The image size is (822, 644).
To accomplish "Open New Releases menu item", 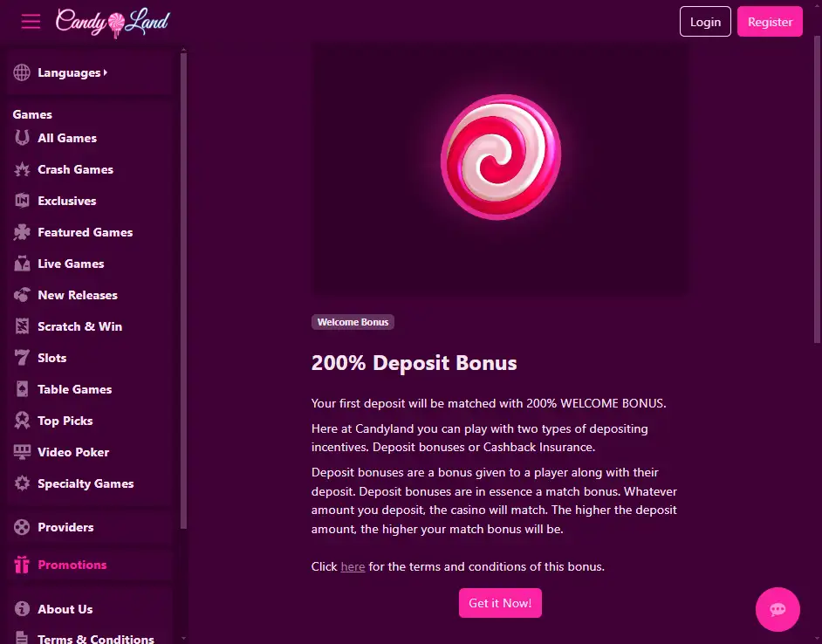I will tap(78, 295).
